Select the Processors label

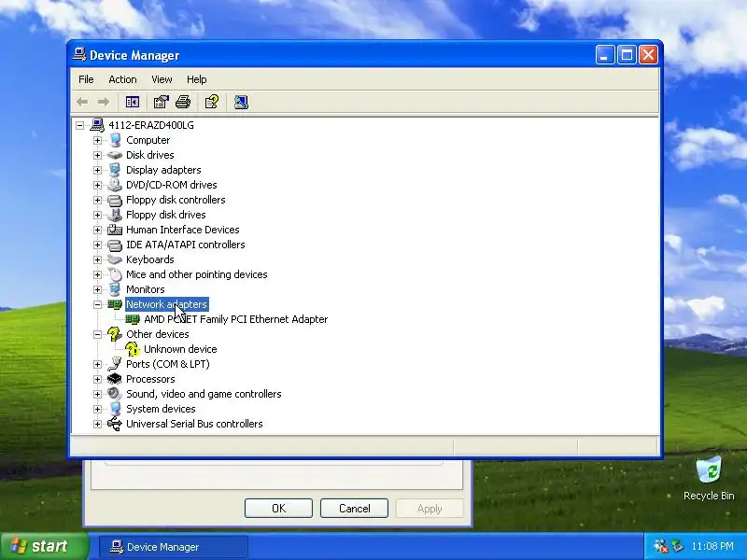click(x=150, y=379)
